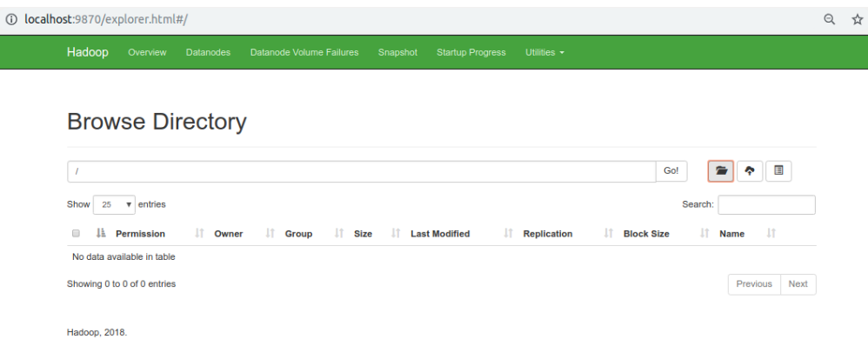Click the cut and paste list icon

click(778, 171)
